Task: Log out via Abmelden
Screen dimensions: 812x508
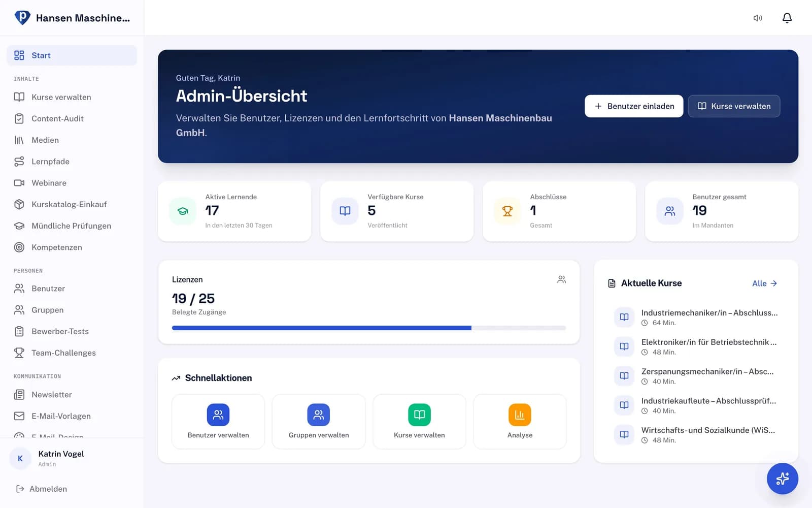Action: (42, 489)
